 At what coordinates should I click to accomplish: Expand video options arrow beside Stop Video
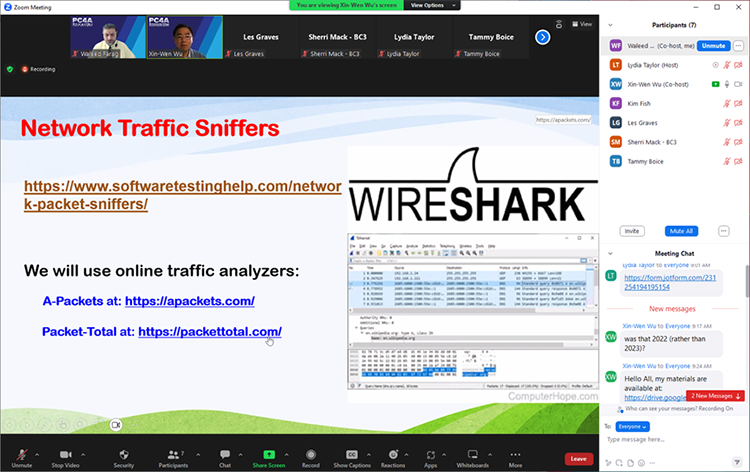83,454
